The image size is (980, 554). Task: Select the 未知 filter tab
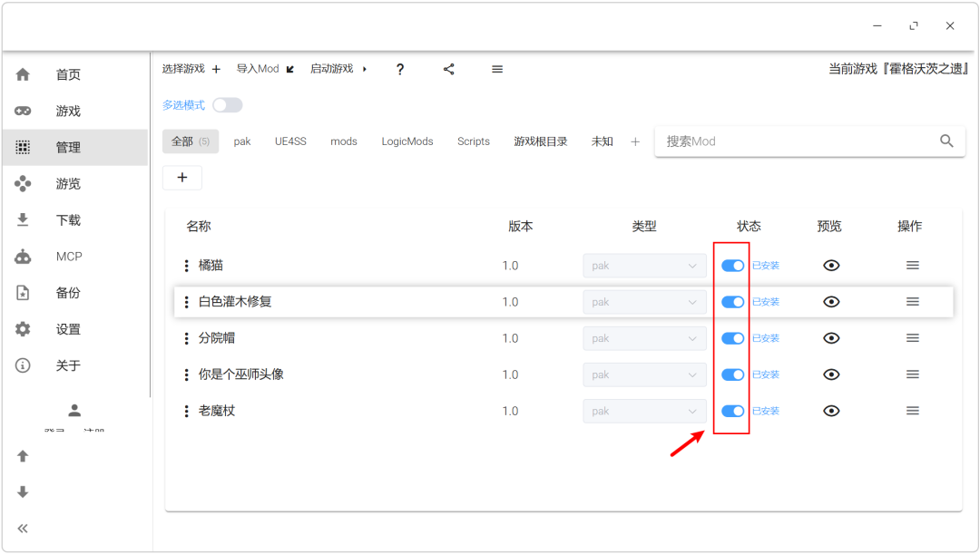point(603,141)
